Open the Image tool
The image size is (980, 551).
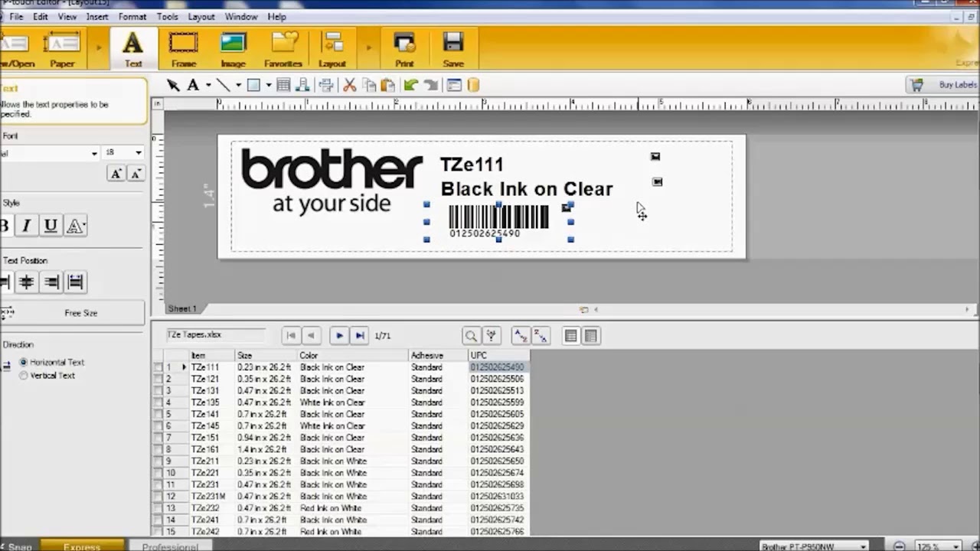233,49
